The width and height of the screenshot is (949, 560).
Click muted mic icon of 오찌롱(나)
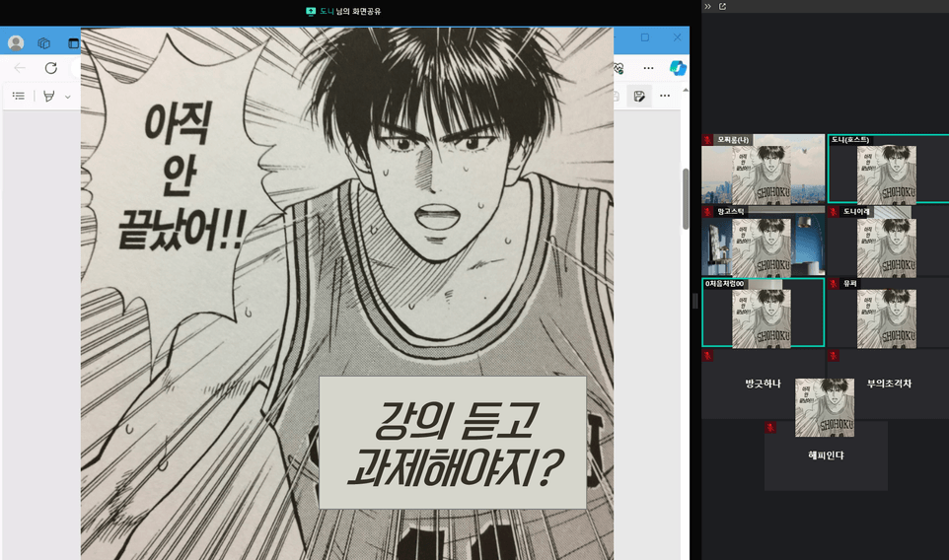[707, 140]
